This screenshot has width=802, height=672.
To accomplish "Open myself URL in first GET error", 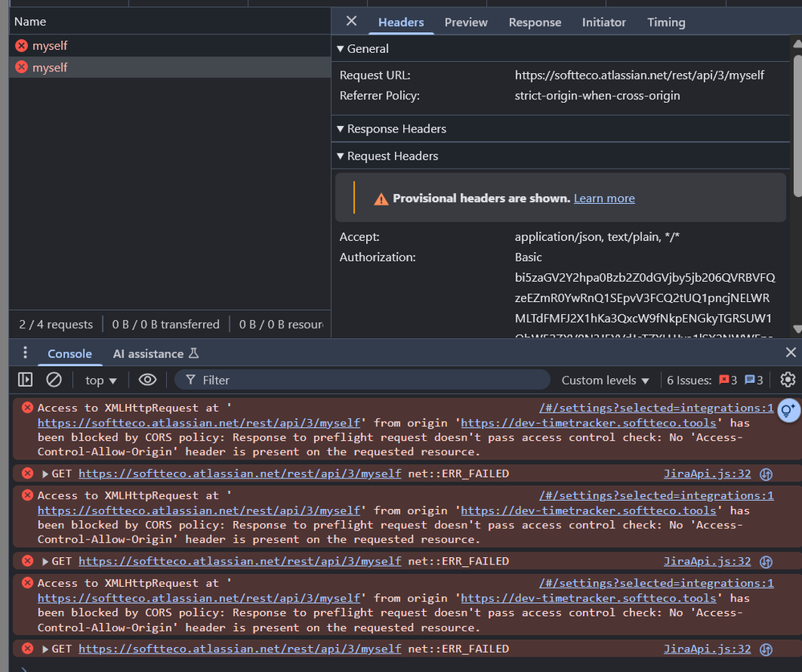I will pos(240,474).
